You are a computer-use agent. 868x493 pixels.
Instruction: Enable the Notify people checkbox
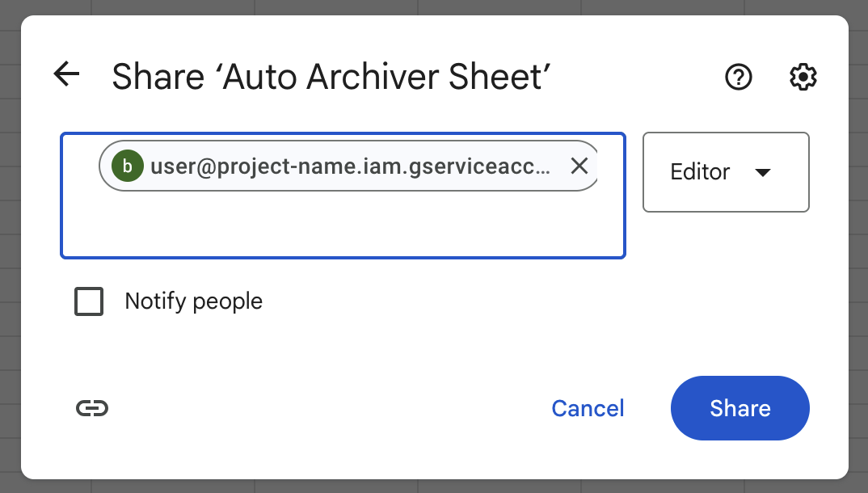pyautogui.click(x=89, y=301)
